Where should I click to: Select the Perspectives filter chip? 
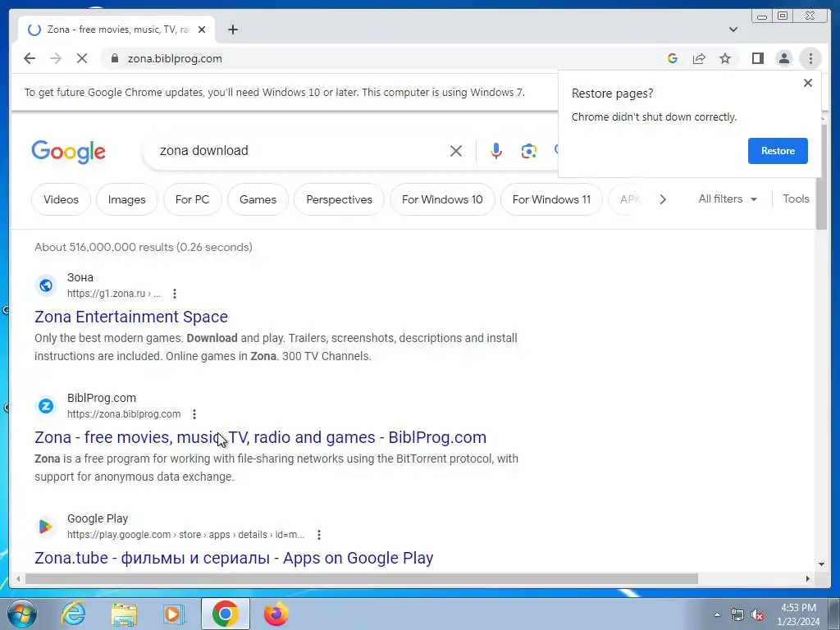[339, 199]
